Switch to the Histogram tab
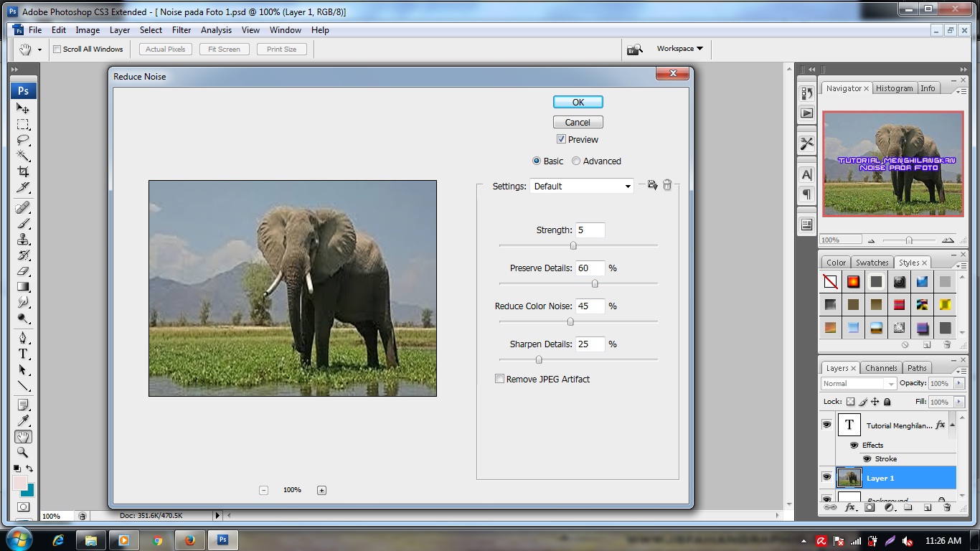The image size is (980, 551). (x=895, y=88)
